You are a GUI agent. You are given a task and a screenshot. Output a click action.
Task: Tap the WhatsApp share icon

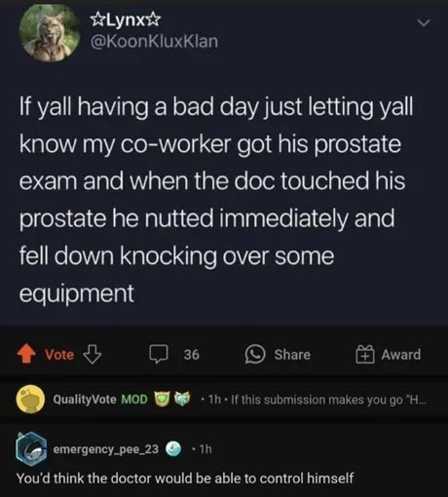[255, 354]
